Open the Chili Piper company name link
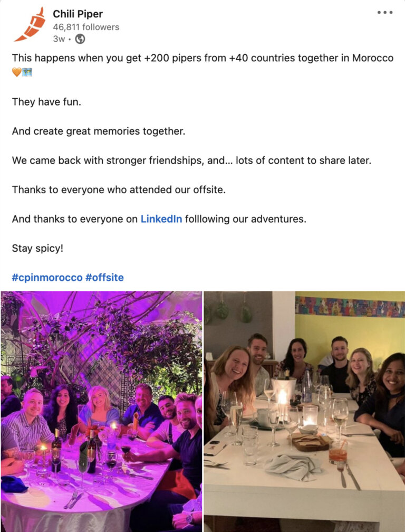Viewport: 405px width, 532px height. click(78, 14)
